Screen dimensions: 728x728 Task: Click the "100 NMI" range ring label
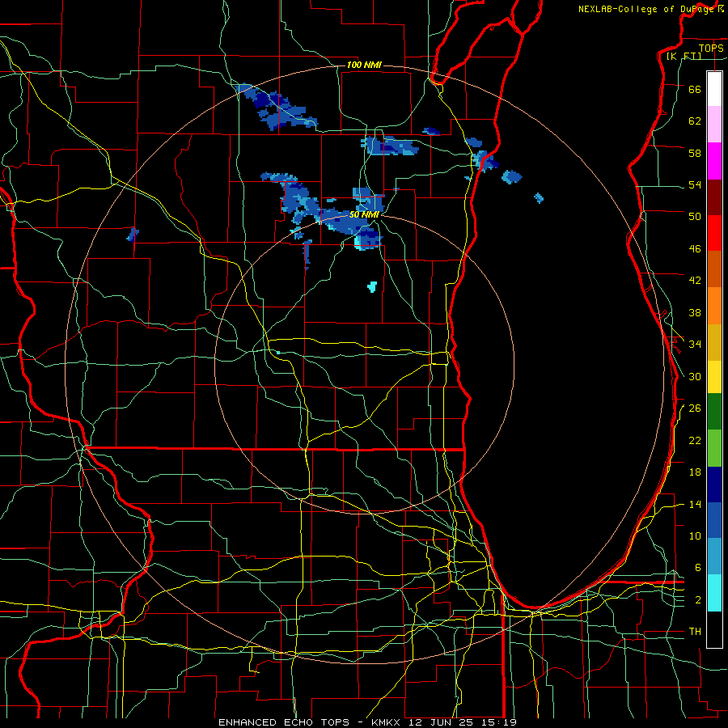tap(364, 65)
